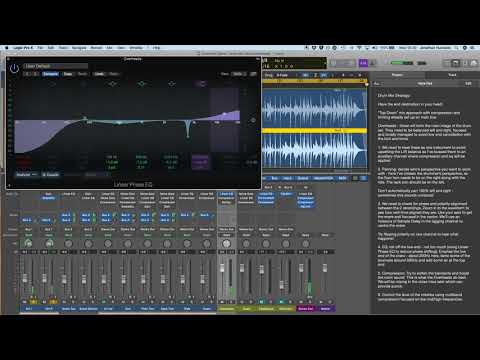Open the Aa font size control in notes
480x360 pixels.
pyautogui.click(x=377, y=83)
